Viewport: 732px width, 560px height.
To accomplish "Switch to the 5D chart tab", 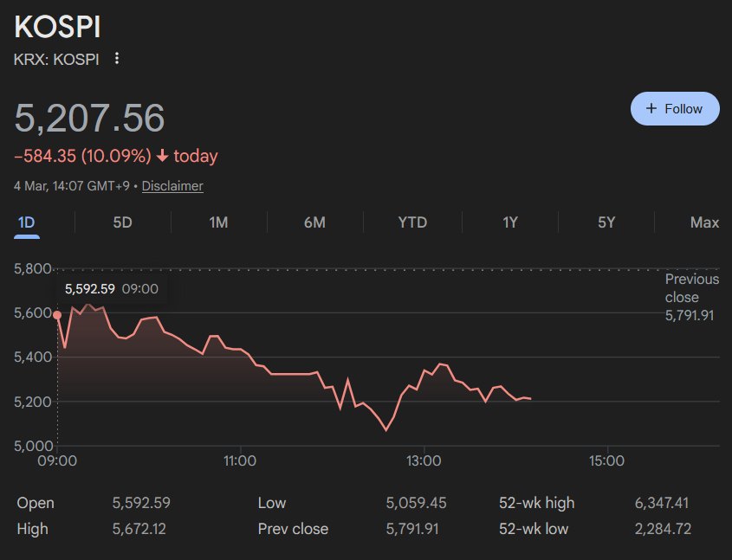I will click(123, 222).
